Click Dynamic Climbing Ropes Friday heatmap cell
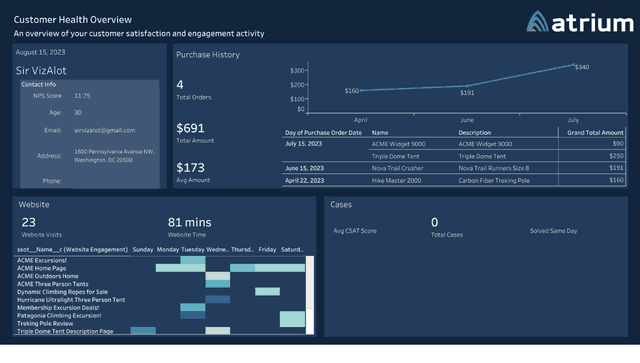 [x=267, y=292]
